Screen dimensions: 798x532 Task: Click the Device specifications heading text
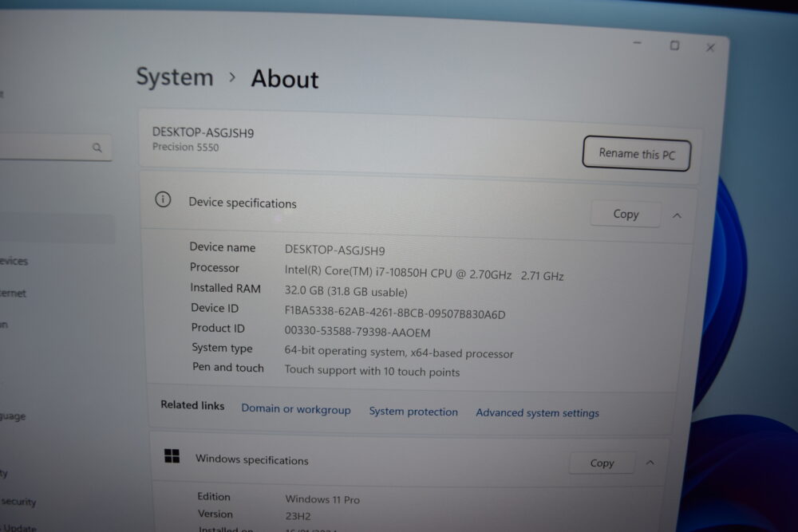[x=243, y=203]
